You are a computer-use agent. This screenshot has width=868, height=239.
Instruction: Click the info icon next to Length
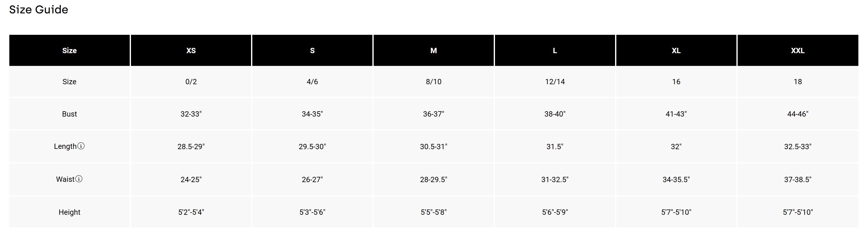coord(81,146)
